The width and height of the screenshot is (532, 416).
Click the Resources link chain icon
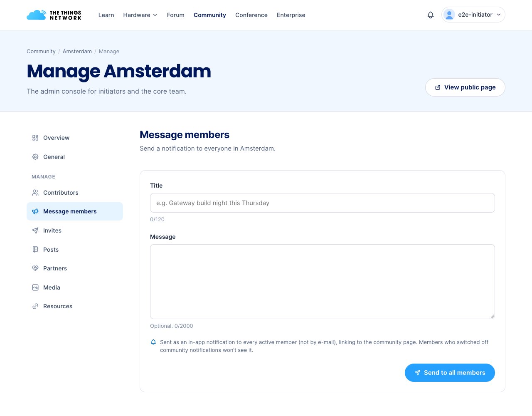(35, 306)
